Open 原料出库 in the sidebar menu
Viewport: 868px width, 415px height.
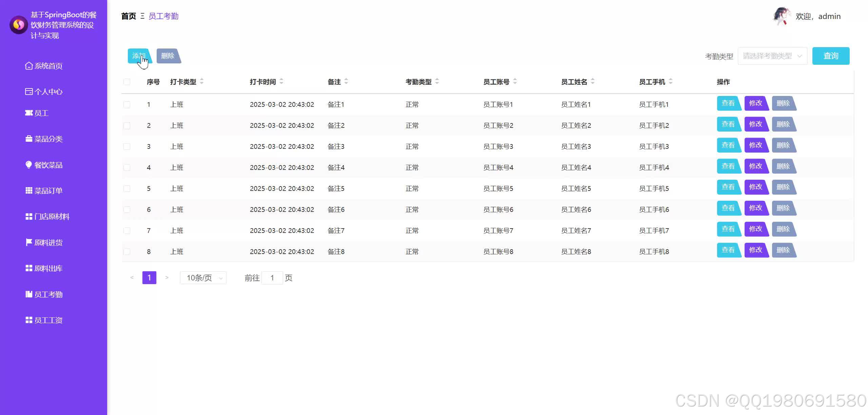[48, 269]
